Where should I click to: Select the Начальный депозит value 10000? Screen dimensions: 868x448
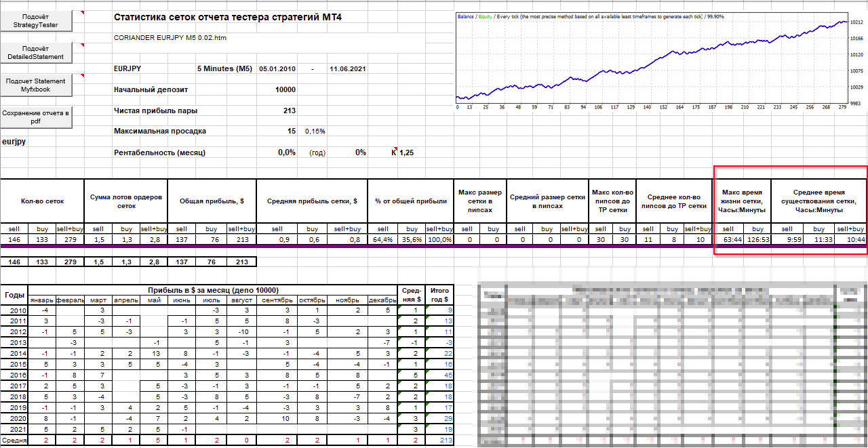point(285,90)
